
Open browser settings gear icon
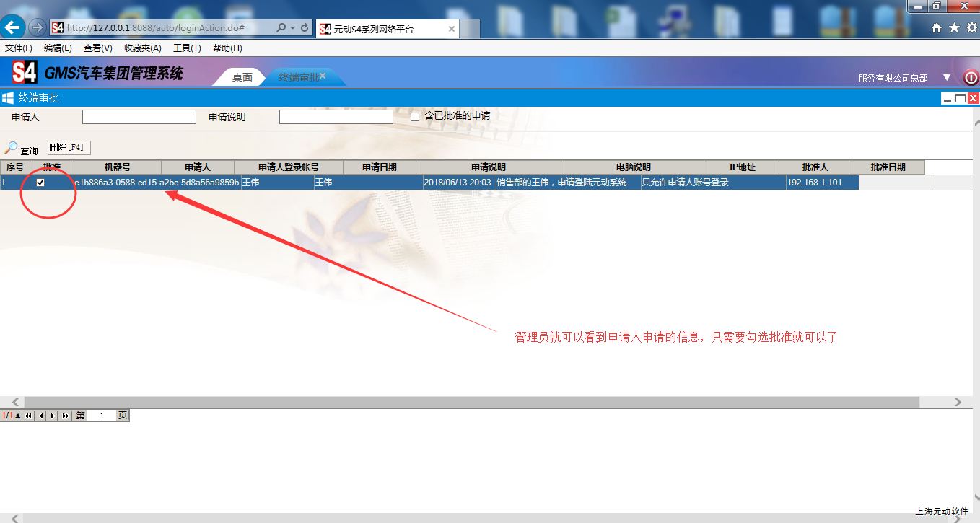pyautogui.click(x=971, y=28)
